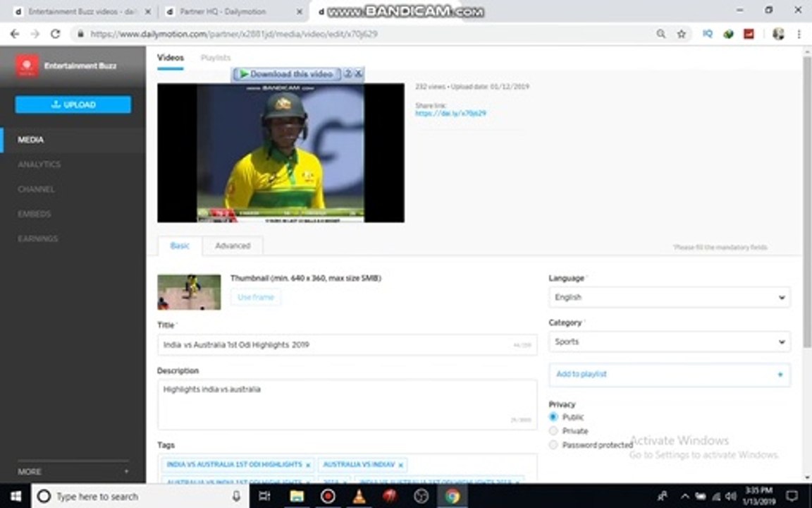Click the Cortana microphone icon
812x508 pixels.
236,496
